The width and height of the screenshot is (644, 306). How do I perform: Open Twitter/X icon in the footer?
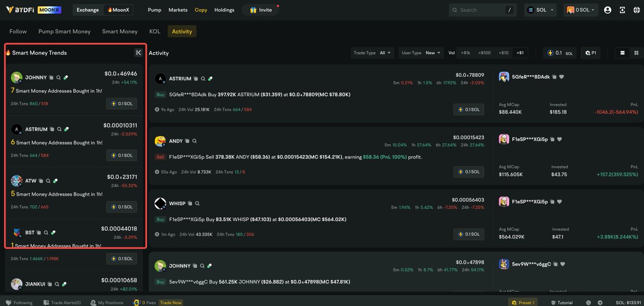pos(590,303)
